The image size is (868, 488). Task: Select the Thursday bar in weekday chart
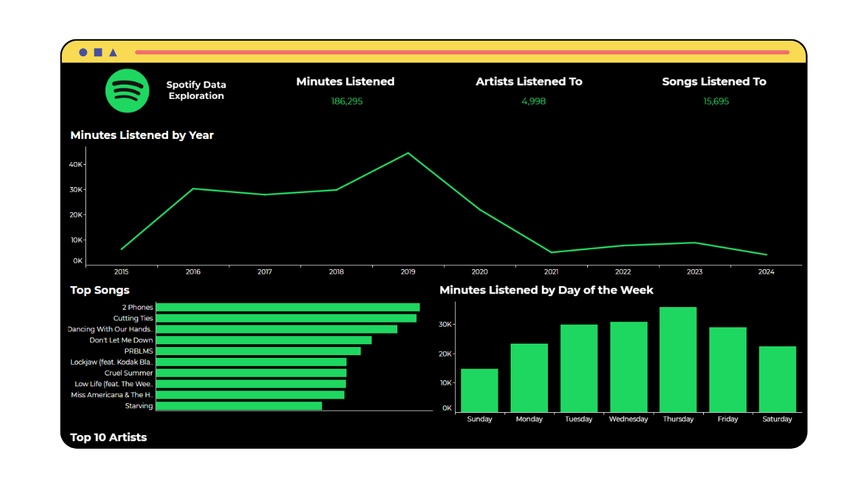(678, 359)
